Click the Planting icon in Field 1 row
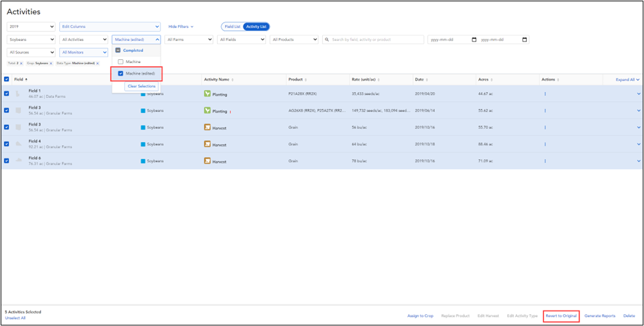 (x=207, y=94)
